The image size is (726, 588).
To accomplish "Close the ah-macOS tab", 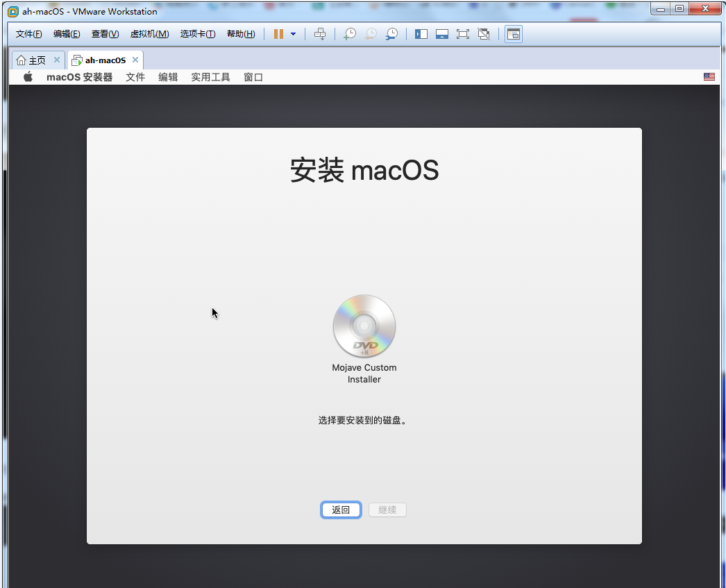I will tap(135, 60).
